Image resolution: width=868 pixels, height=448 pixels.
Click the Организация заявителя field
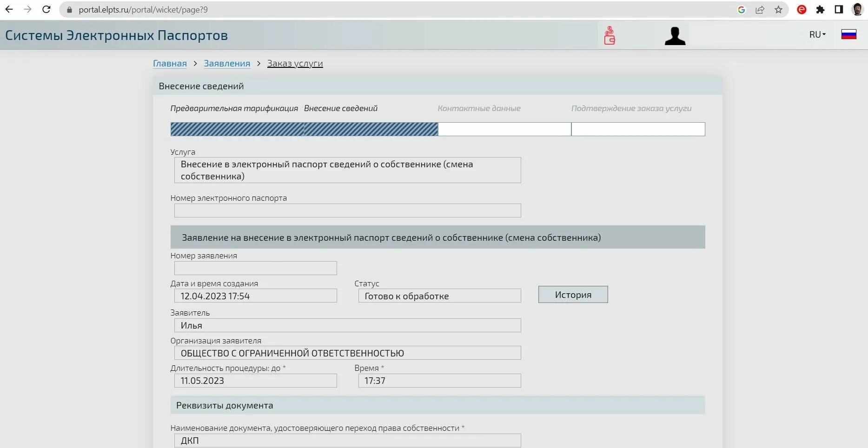[x=347, y=353]
